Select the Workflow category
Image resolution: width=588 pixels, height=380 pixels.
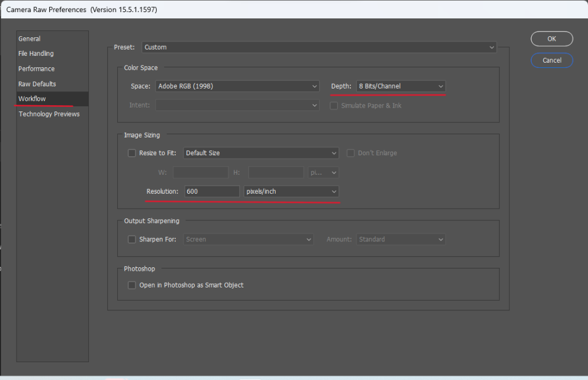pos(32,99)
